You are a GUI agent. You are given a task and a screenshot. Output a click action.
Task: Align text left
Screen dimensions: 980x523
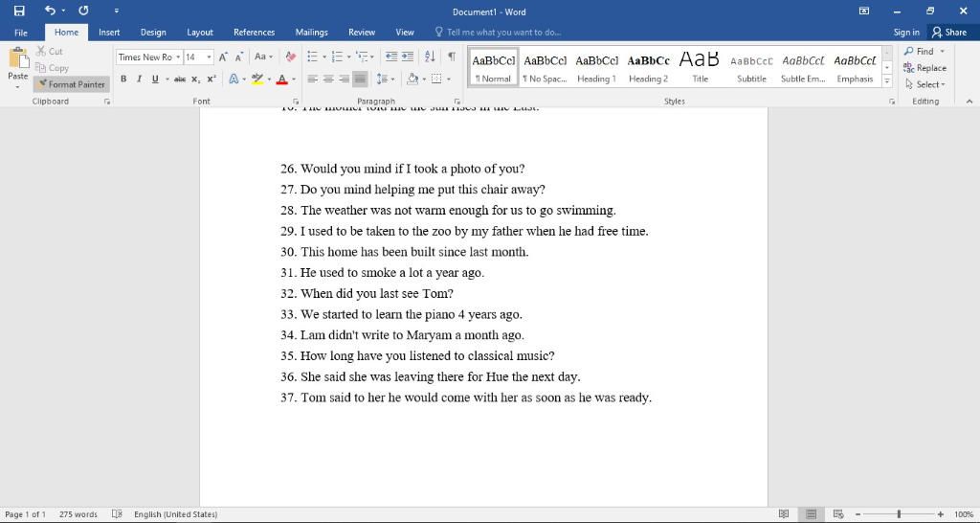[x=313, y=79]
